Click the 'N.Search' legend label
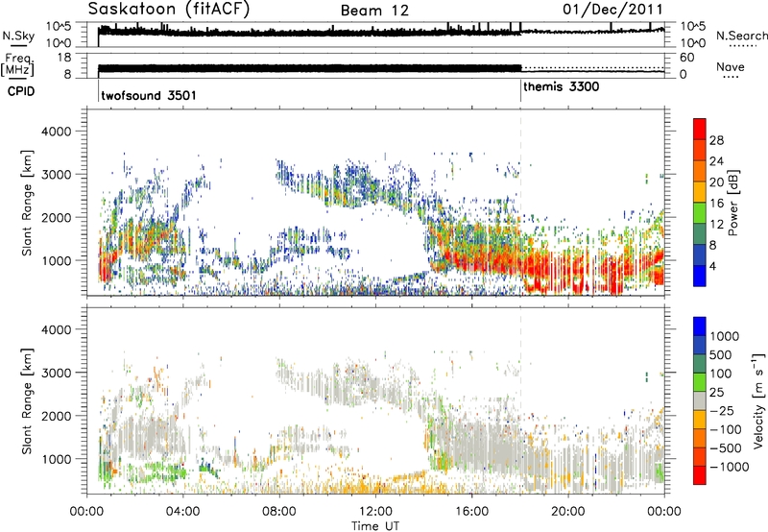768x532 pixels. pos(741,36)
